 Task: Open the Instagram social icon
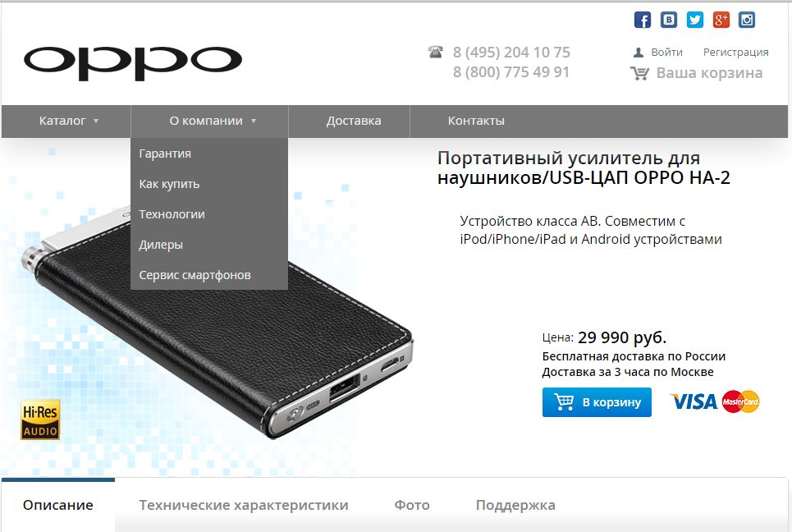click(x=747, y=20)
